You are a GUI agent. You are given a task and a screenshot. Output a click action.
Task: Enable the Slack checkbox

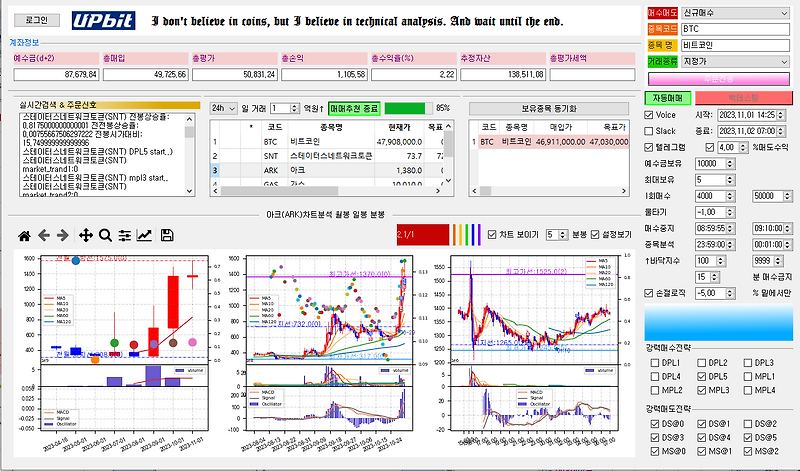pyautogui.click(x=648, y=131)
